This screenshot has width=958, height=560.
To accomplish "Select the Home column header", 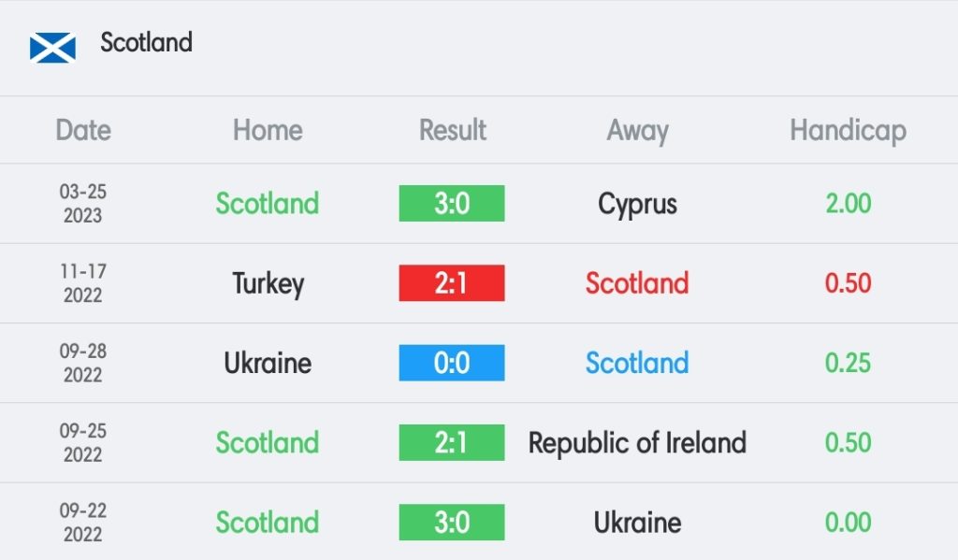I will (x=268, y=130).
